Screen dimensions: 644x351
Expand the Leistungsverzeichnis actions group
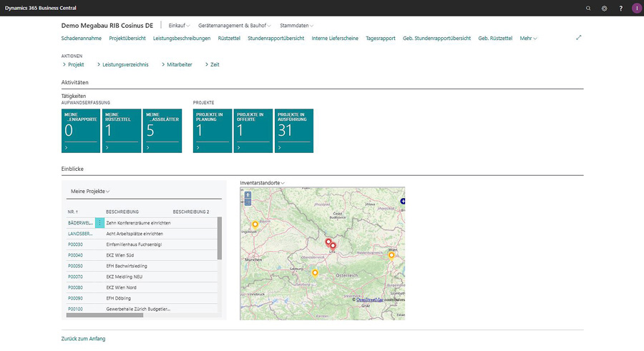123,64
